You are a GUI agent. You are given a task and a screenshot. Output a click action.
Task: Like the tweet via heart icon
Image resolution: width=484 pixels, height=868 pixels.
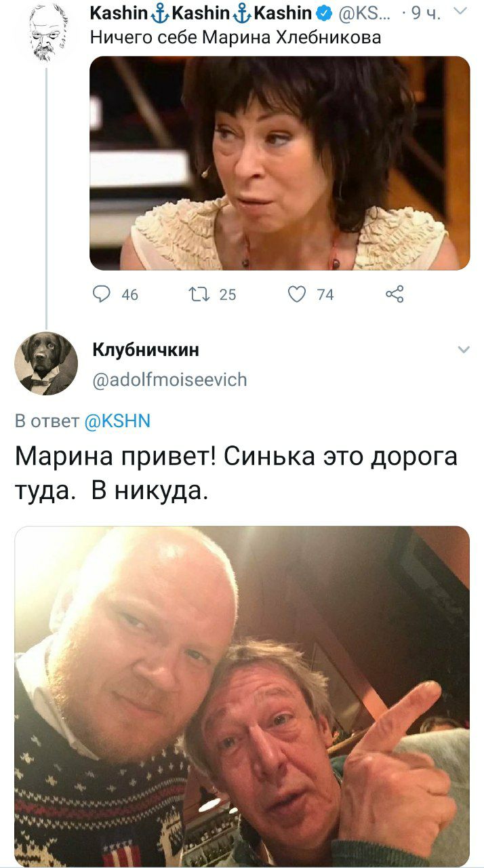pyautogui.click(x=297, y=294)
